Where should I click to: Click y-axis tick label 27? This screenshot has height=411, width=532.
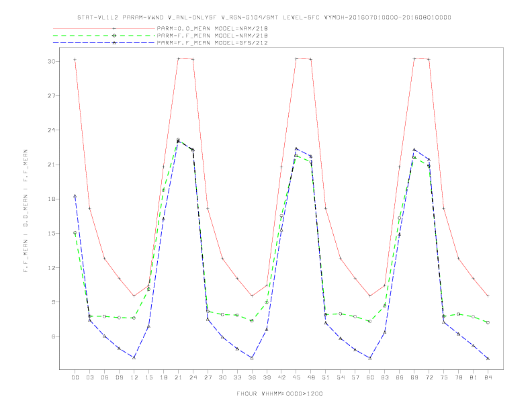tap(52, 95)
